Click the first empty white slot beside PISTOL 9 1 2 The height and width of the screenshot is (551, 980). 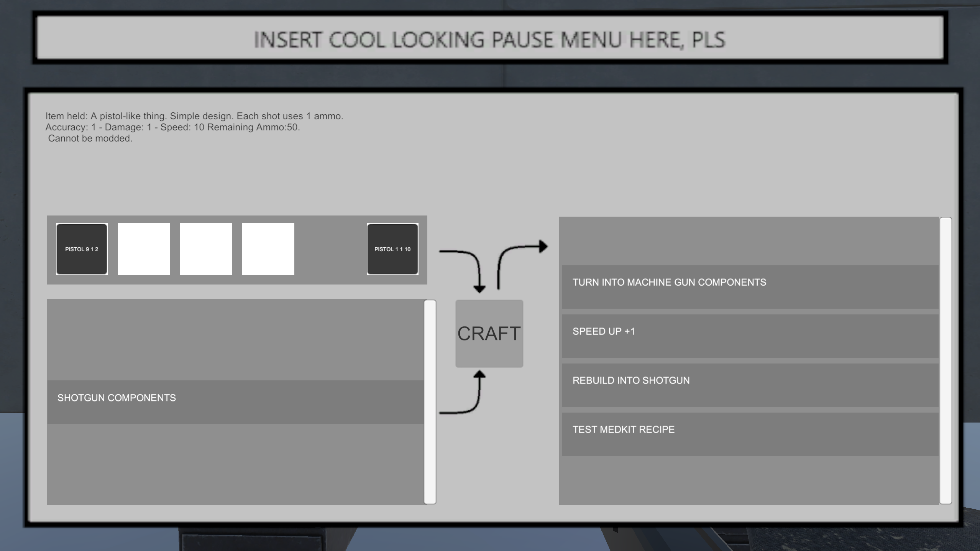pyautogui.click(x=144, y=249)
